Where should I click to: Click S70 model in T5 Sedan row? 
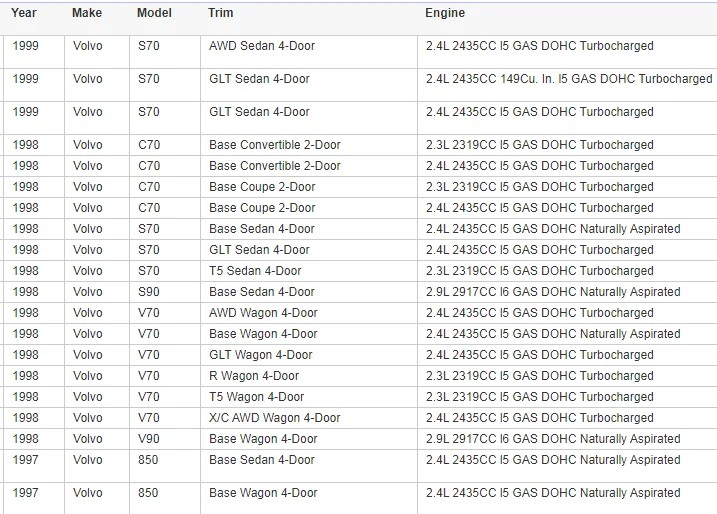tap(149, 271)
